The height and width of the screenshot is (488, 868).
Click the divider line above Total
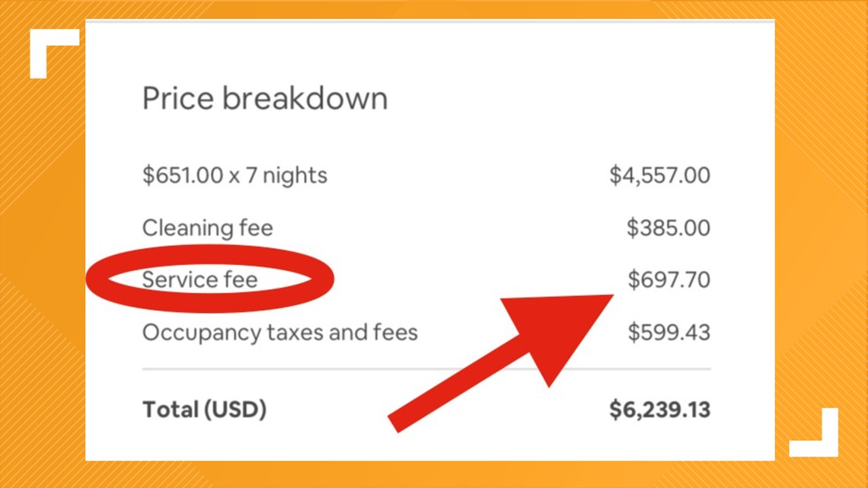pos(426,368)
